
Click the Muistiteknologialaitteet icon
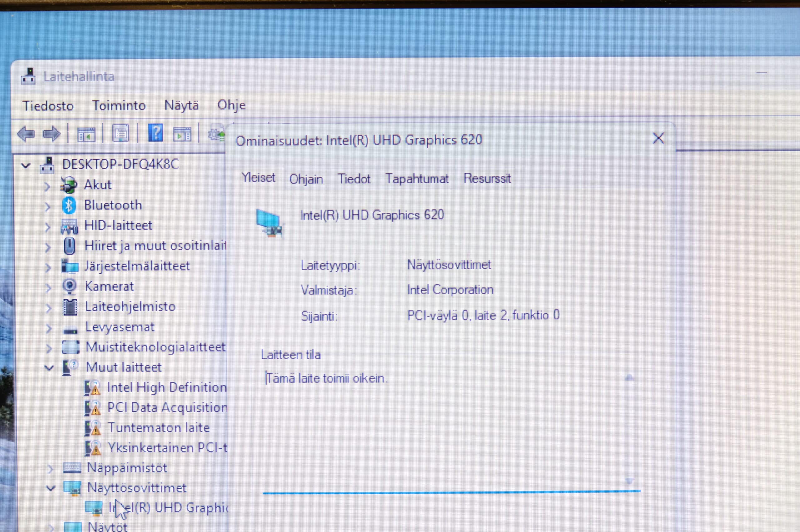pos(71,347)
